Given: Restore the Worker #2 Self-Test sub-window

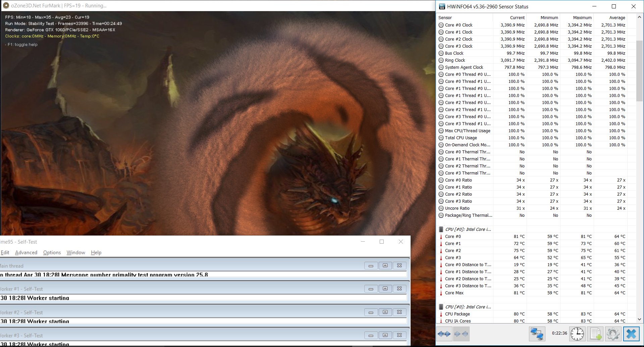Looking at the screenshot, I should point(385,312).
